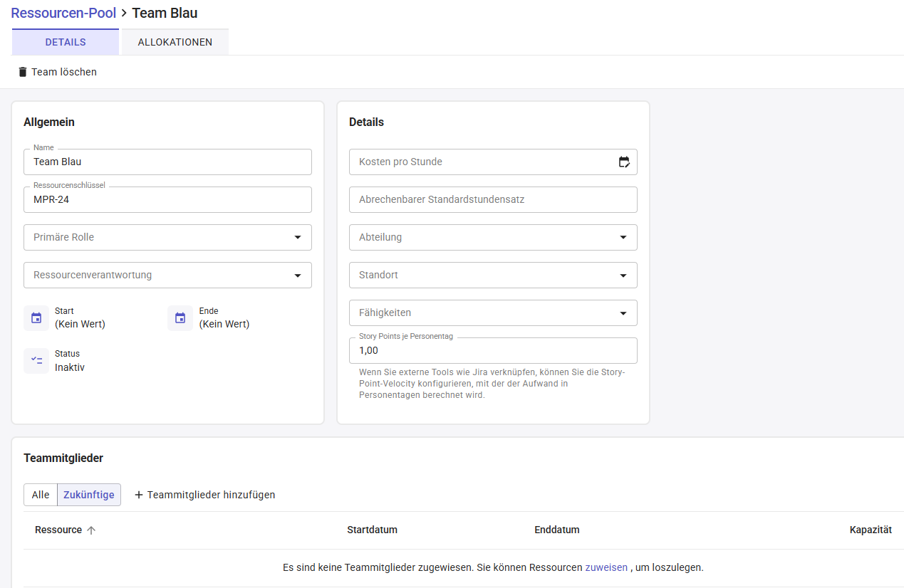Image resolution: width=904 pixels, height=588 pixels.
Task: Show Alle team members
Action: pos(41,495)
